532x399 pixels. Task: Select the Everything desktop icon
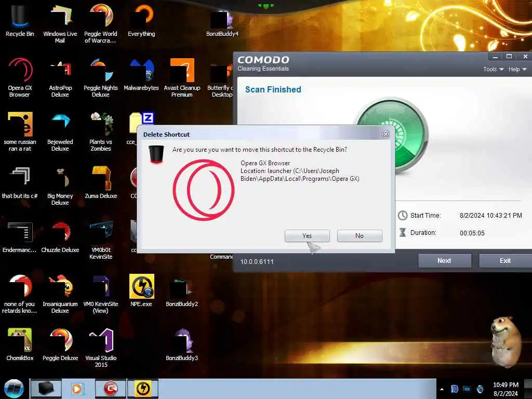(141, 20)
